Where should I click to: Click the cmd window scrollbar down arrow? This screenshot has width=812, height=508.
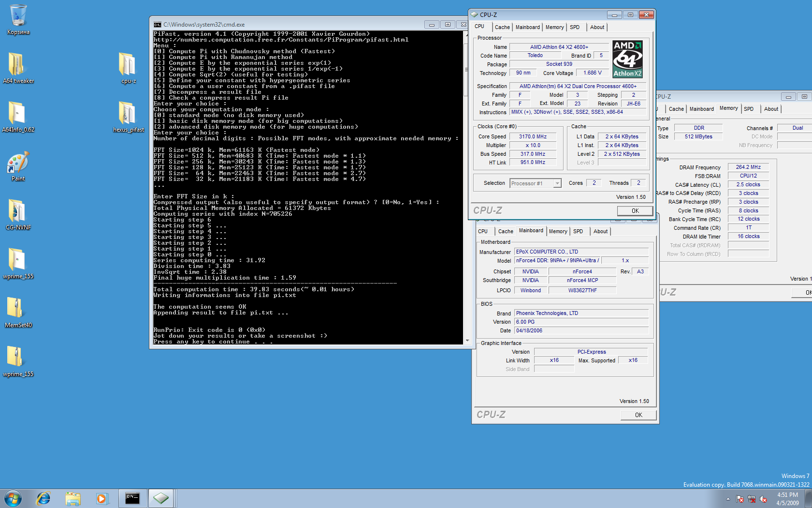(x=467, y=341)
